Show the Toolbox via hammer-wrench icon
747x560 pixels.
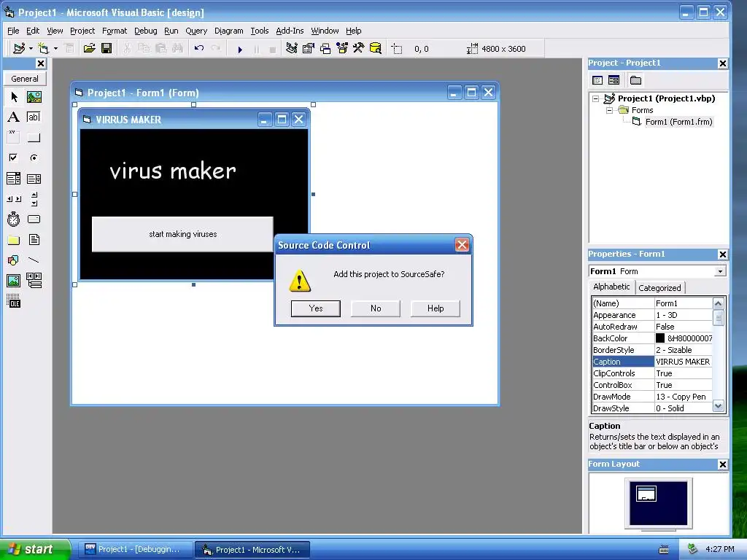359,49
